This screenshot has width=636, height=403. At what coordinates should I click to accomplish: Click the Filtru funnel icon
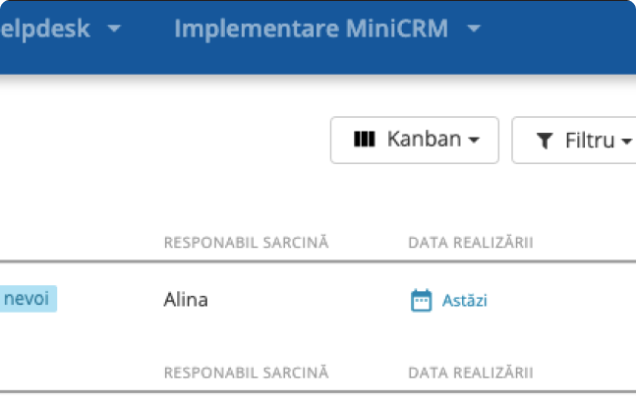pyautogui.click(x=544, y=141)
